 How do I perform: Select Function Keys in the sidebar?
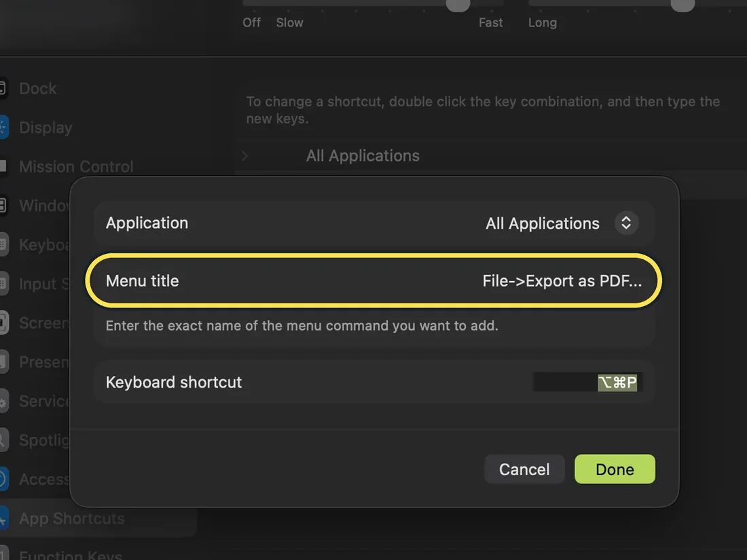tap(71, 555)
